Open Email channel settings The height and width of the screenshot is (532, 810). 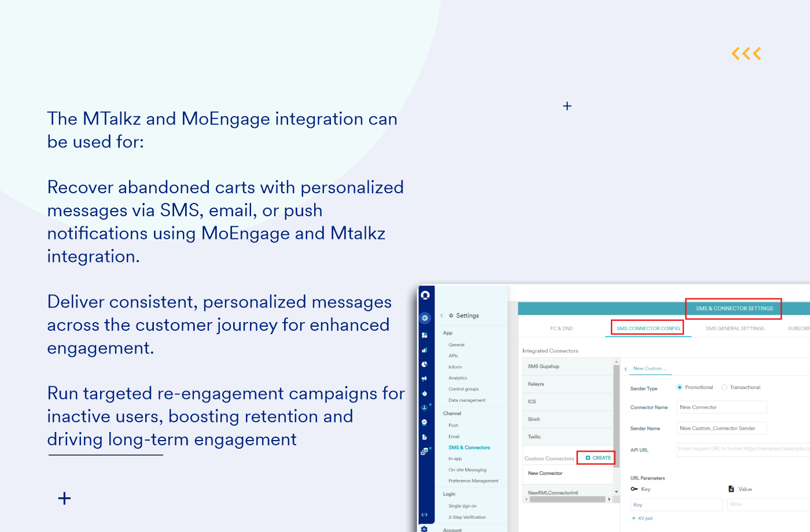click(x=454, y=437)
